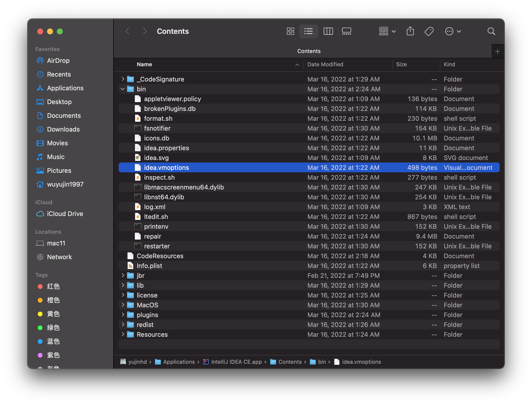
Task: Click the Info.plist file icon
Action: coord(130,266)
